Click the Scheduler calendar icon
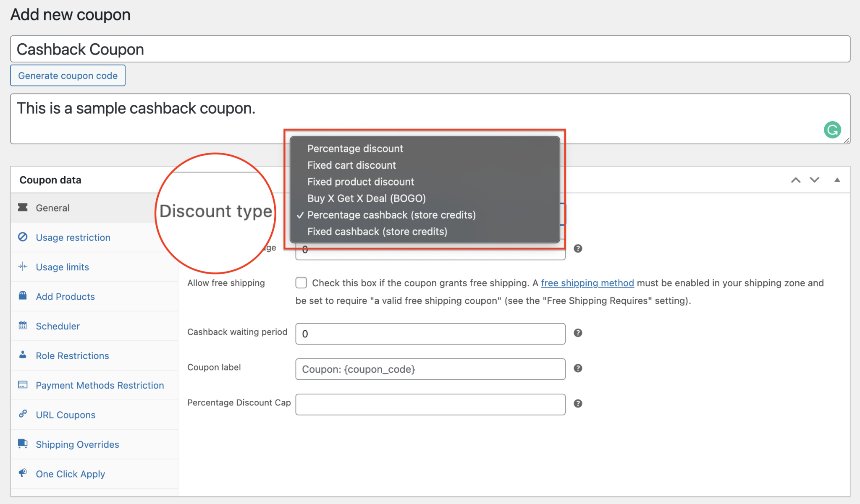The width and height of the screenshot is (860, 504). 23,326
